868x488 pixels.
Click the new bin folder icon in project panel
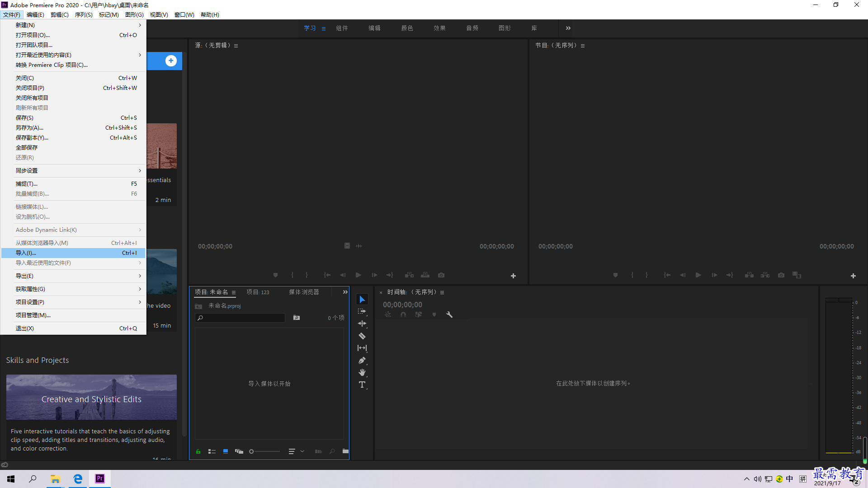point(345,451)
